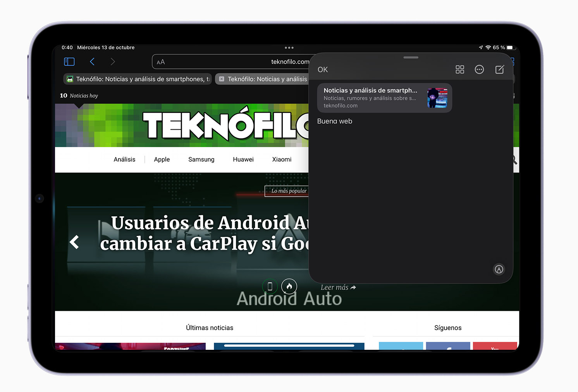The height and width of the screenshot is (392, 578).
Task: Close the second Teknófilo tab
Action: (x=222, y=79)
